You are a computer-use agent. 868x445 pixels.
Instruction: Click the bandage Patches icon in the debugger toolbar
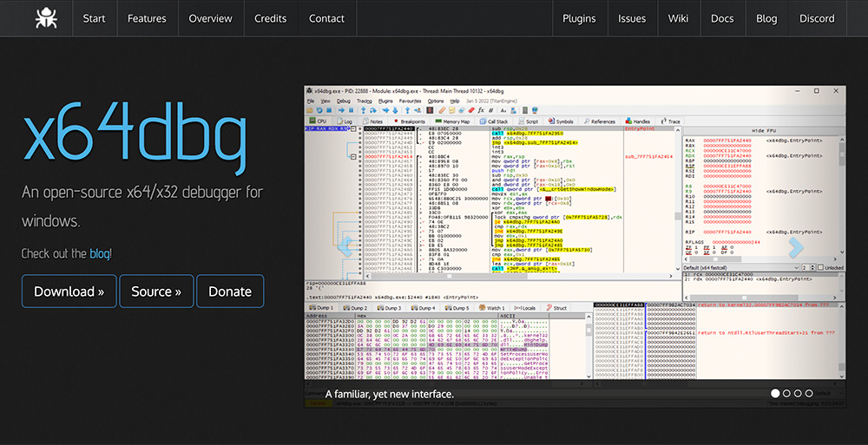[442, 111]
